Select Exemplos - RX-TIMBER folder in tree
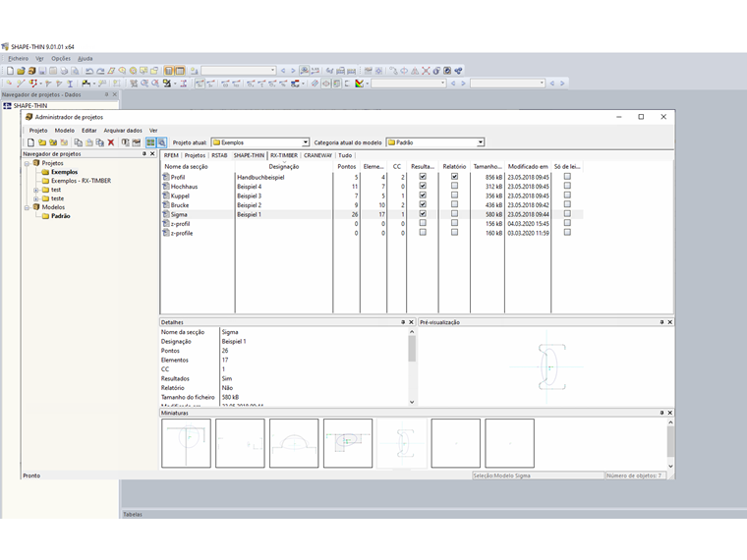This screenshot has width=747, height=560. coord(81,181)
